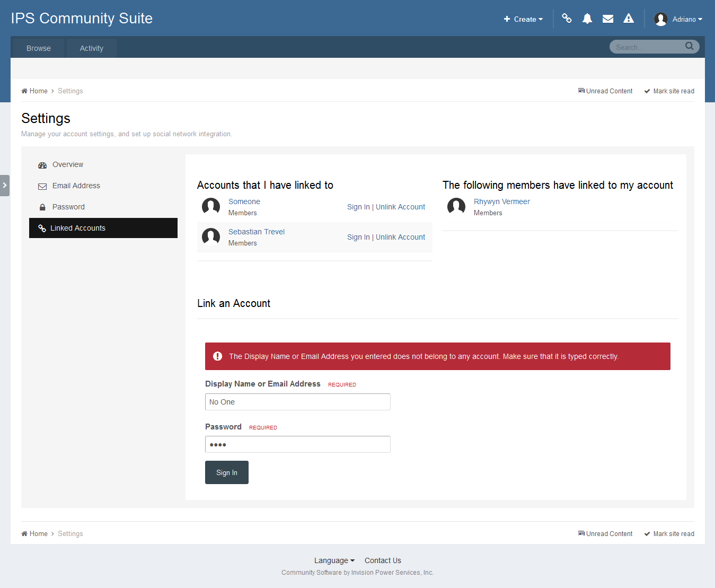Open Rhywyn Vermeer's profile name link

[x=502, y=201]
